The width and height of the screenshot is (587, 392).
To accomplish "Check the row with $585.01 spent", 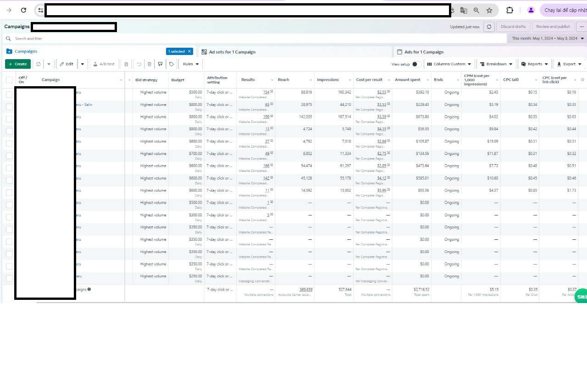I will tap(9, 180).
